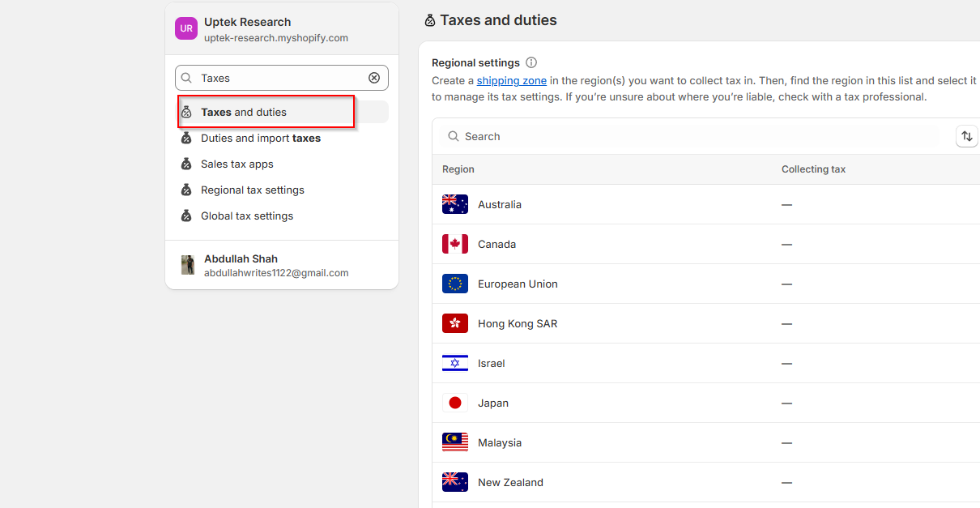Image resolution: width=980 pixels, height=508 pixels.
Task: Select the Malaysia region row
Action: [706, 442]
